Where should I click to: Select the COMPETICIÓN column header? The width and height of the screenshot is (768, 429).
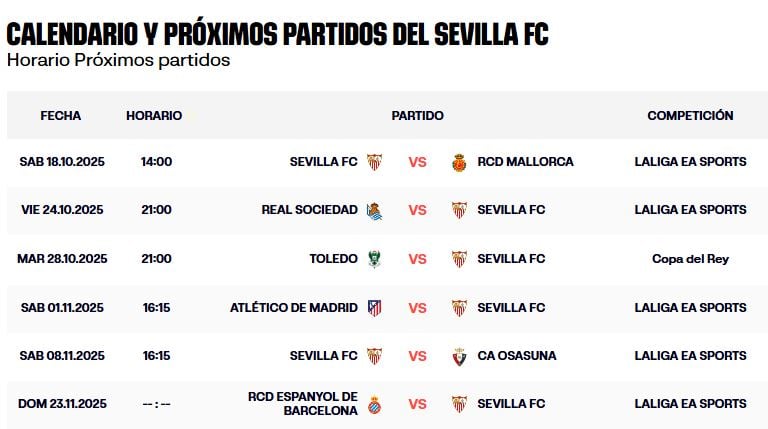click(690, 116)
